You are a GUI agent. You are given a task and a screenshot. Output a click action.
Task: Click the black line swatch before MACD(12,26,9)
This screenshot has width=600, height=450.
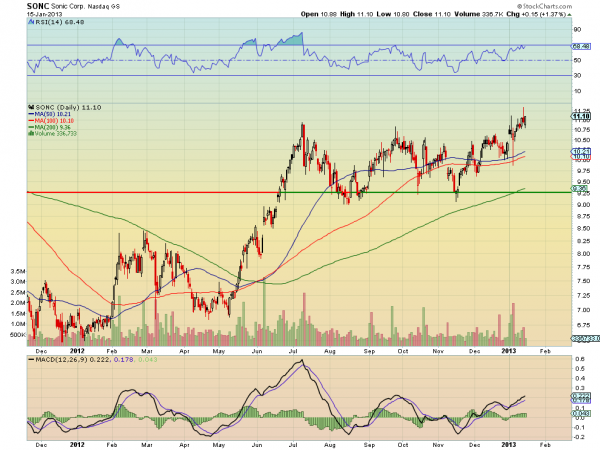coord(31,360)
